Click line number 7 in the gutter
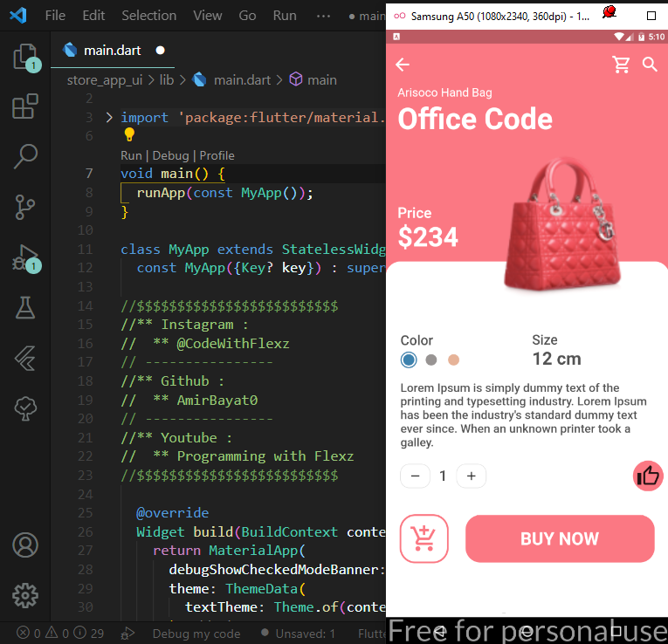 (88, 174)
